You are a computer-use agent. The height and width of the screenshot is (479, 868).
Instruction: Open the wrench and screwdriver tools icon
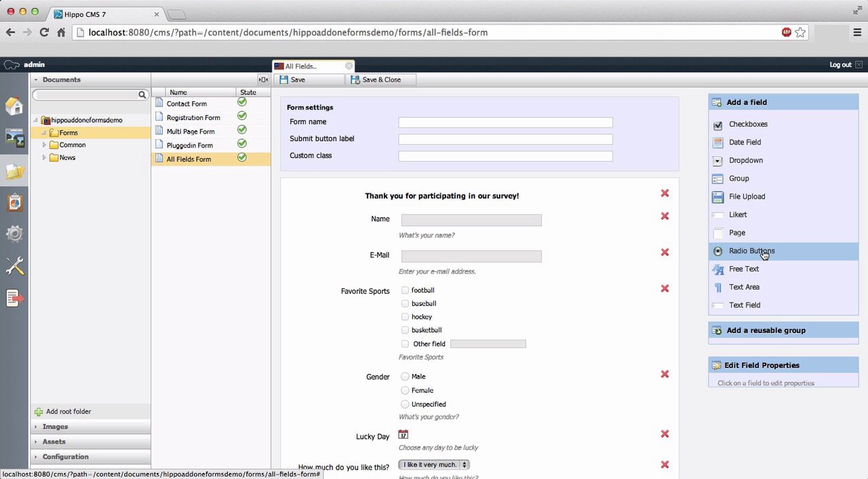(14, 266)
